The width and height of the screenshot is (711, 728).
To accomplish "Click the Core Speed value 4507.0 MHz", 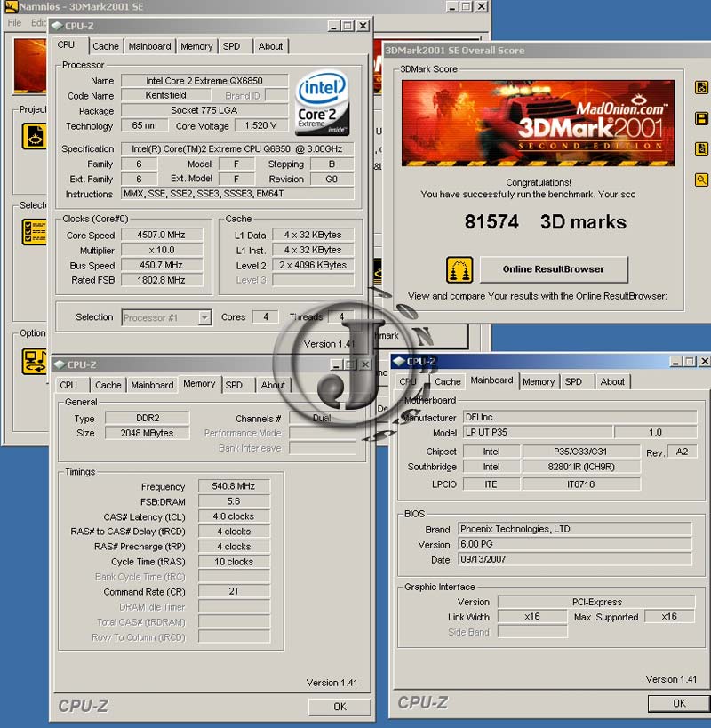I will coord(161,235).
